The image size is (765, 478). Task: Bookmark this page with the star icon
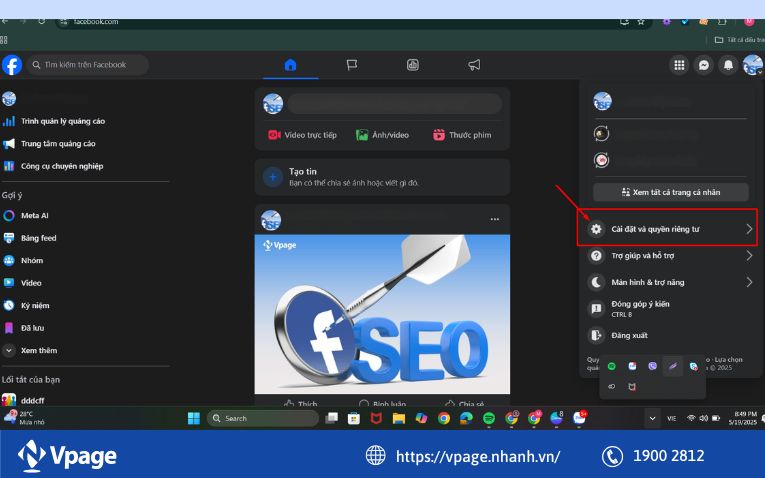click(641, 21)
